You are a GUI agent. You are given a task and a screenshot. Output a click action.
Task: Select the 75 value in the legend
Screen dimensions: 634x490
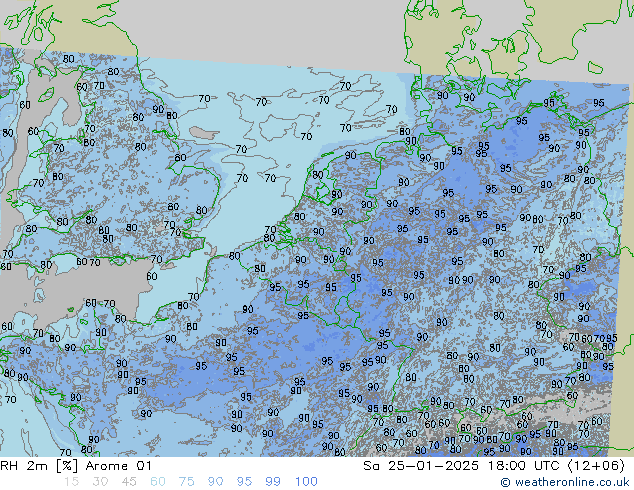pyautogui.click(x=186, y=482)
